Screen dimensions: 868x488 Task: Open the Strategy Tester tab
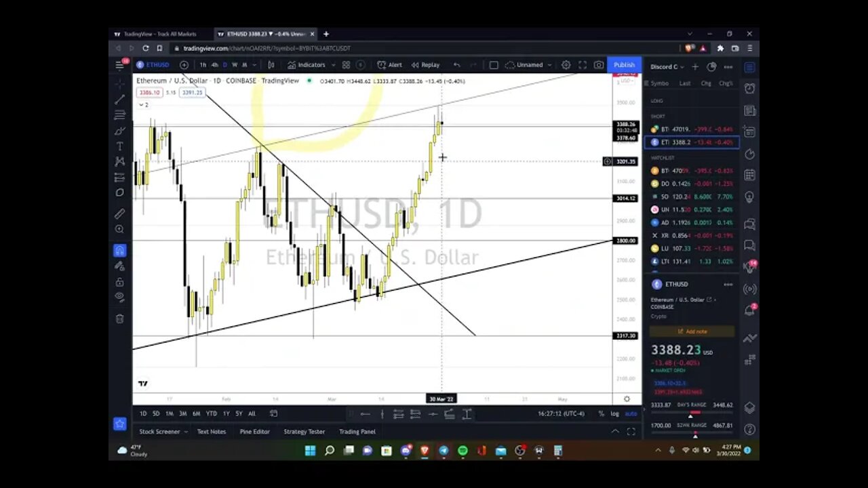(304, 432)
